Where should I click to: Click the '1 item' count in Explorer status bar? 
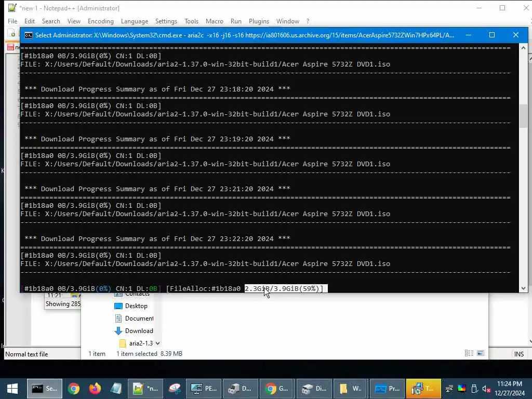(x=97, y=353)
